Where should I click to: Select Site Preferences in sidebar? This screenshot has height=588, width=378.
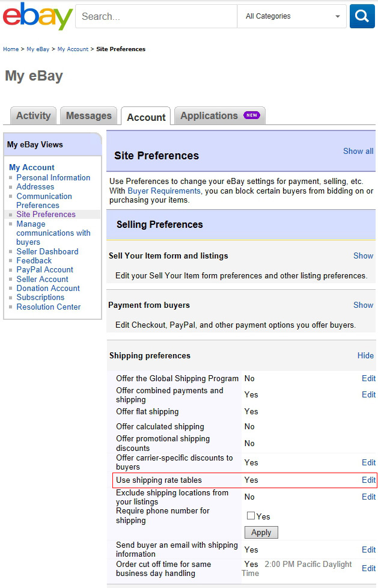[46, 214]
